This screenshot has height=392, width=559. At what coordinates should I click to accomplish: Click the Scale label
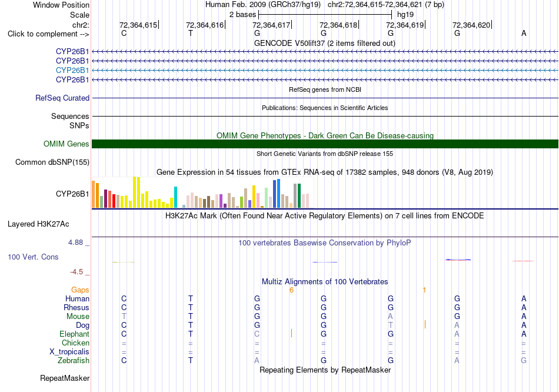(x=79, y=15)
